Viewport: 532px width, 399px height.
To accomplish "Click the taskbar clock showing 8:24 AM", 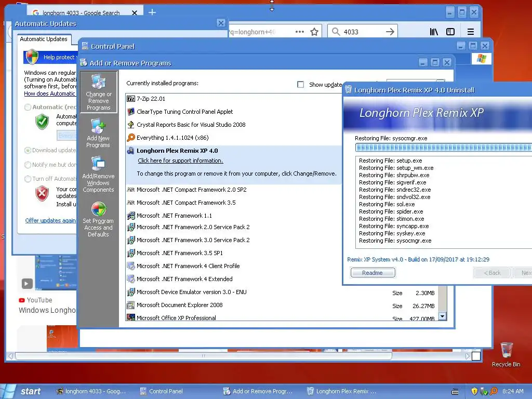I will pos(513,391).
